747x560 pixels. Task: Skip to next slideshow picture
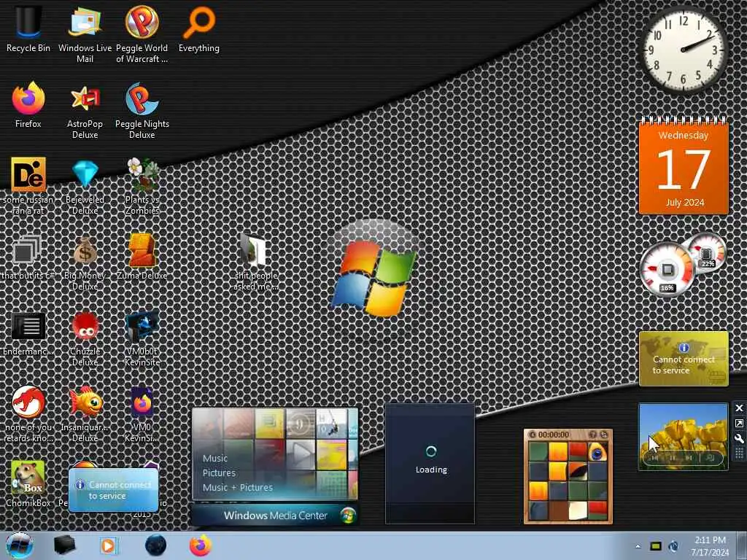[689, 458]
